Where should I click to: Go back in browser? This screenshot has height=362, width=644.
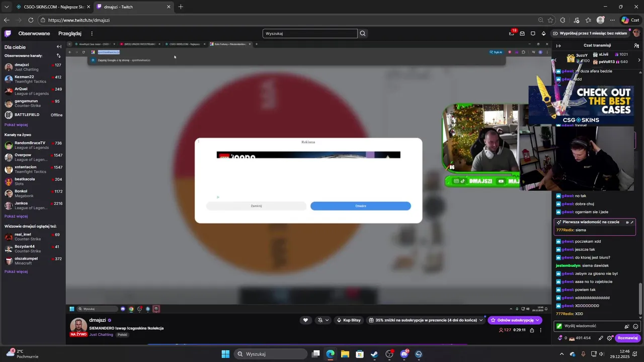pos(7,20)
